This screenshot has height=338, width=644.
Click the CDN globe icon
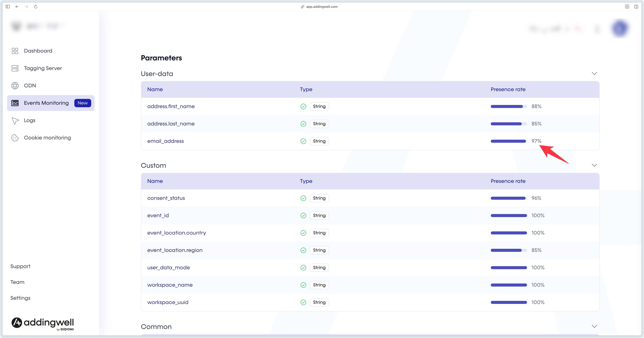(x=15, y=86)
